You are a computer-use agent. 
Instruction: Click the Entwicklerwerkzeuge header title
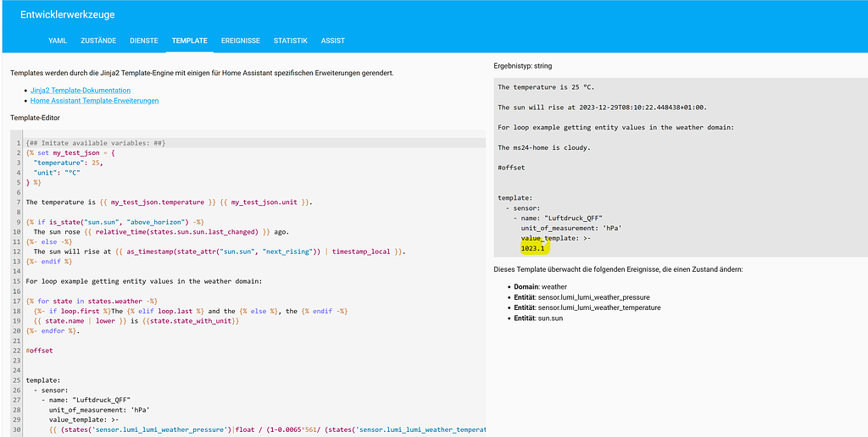[x=68, y=14]
